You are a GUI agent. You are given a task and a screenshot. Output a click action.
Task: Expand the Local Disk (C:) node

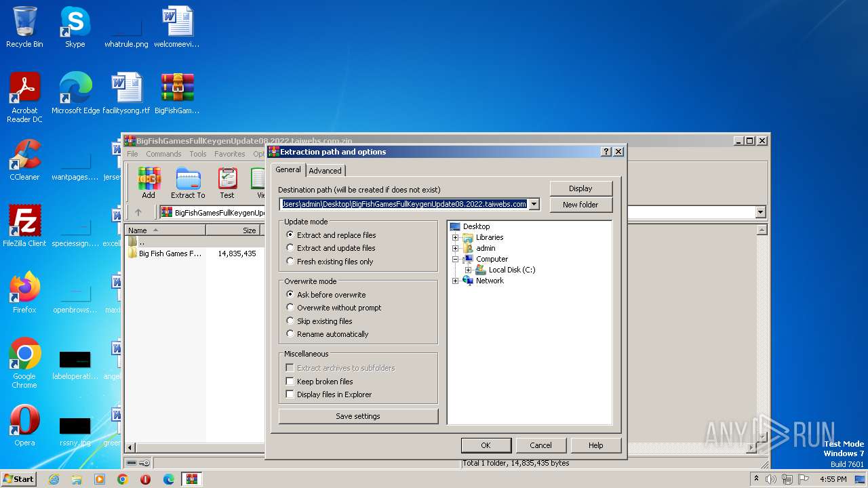[469, 270]
